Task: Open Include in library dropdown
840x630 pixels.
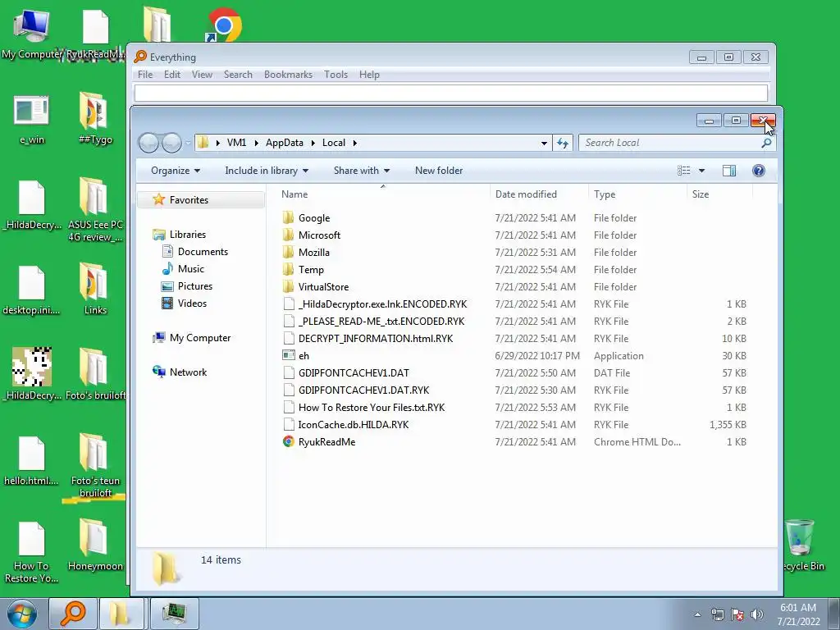Action: (267, 171)
